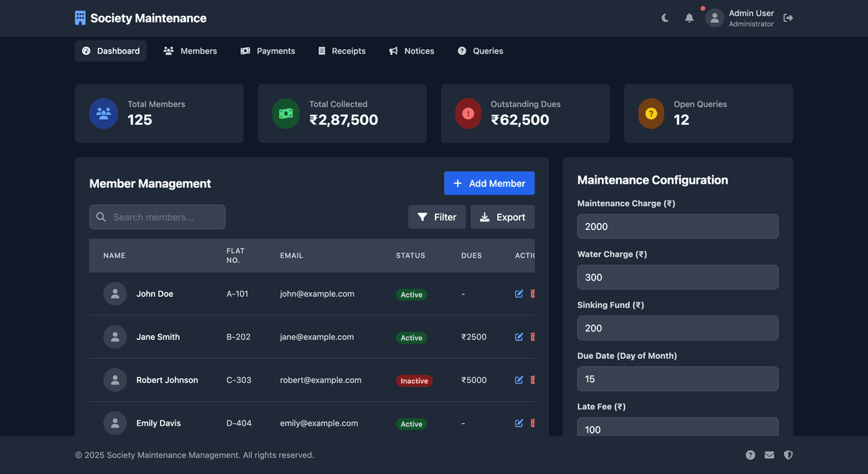This screenshot has width=868, height=474.
Task: Open notifications bell in header
Action: pyautogui.click(x=689, y=18)
